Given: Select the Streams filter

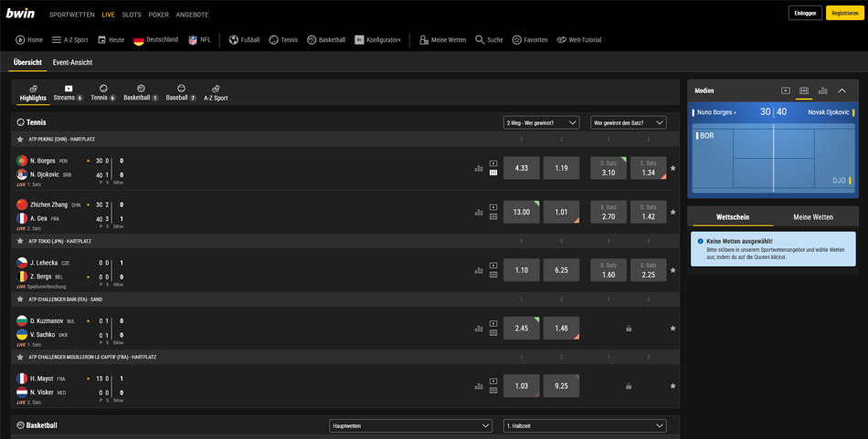Looking at the screenshot, I should (69, 93).
